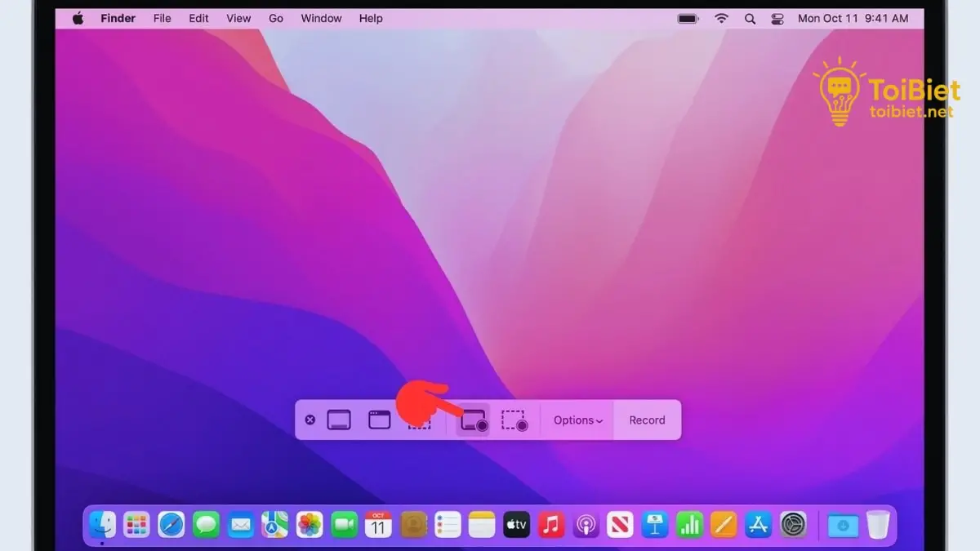
Task: Open the Go menu
Action: 276,18
